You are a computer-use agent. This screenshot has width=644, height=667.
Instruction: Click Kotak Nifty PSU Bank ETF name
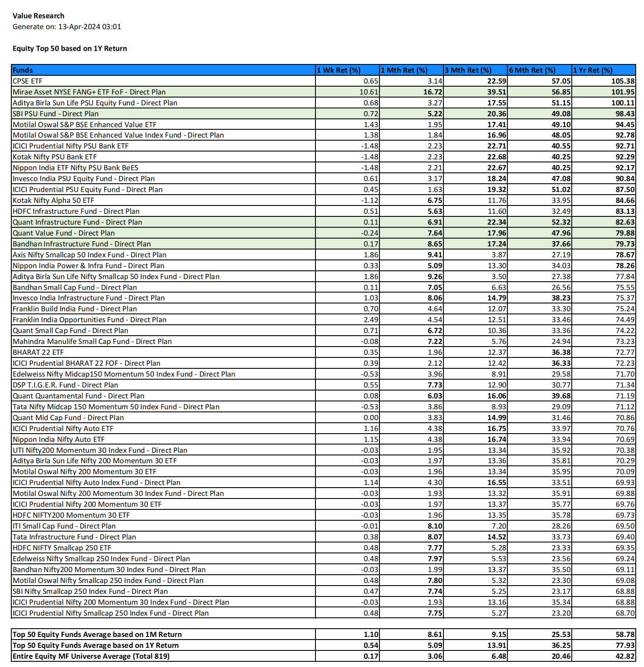(x=55, y=157)
